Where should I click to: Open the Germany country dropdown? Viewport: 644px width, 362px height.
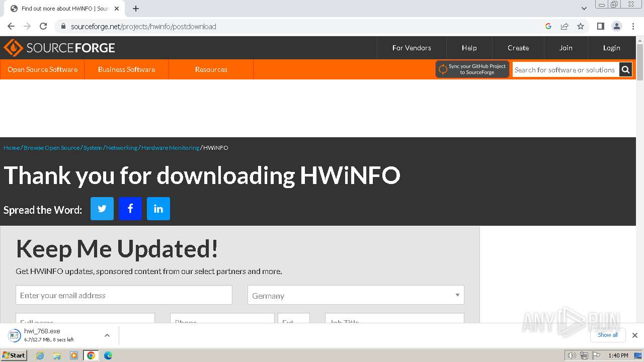(356, 295)
